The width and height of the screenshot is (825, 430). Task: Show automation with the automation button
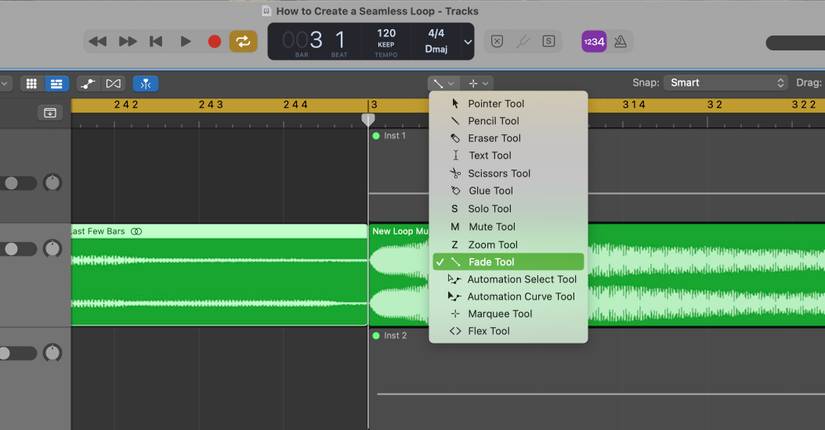click(88, 84)
